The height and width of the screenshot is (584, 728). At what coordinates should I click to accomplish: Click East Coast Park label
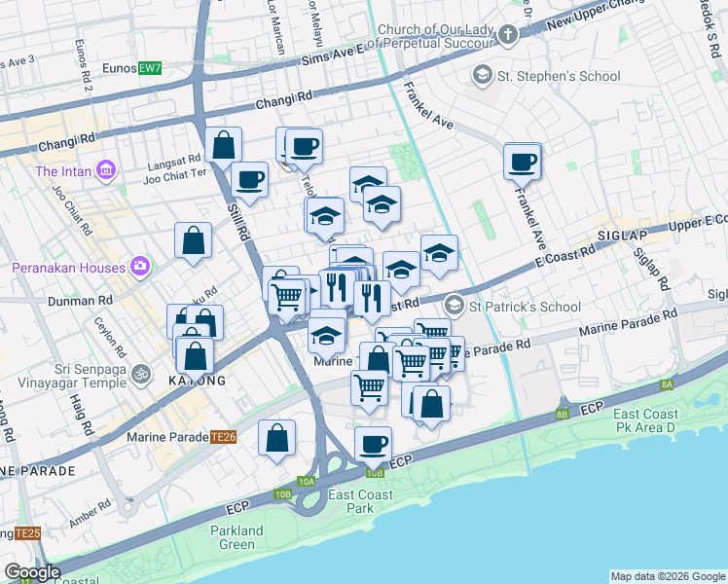tap(360, 501)
